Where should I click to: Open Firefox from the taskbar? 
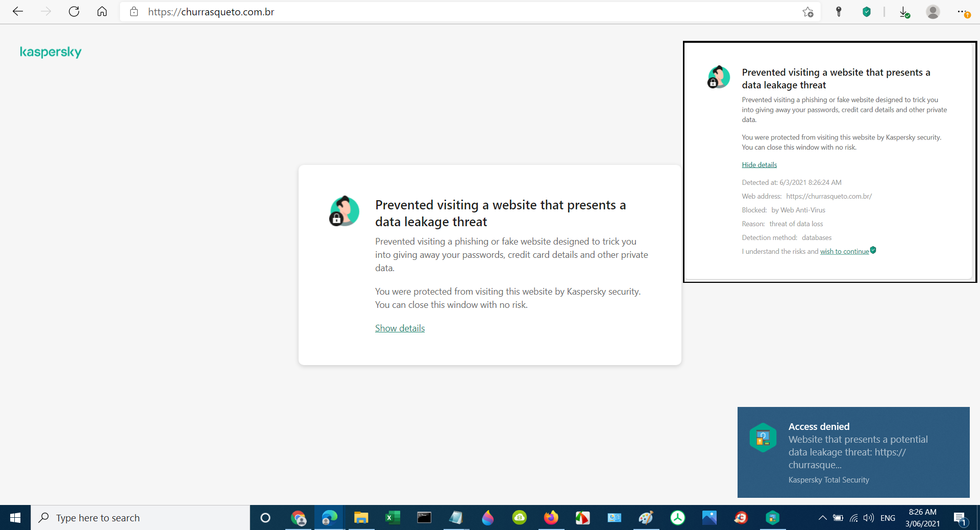click(x=551, y=518)
